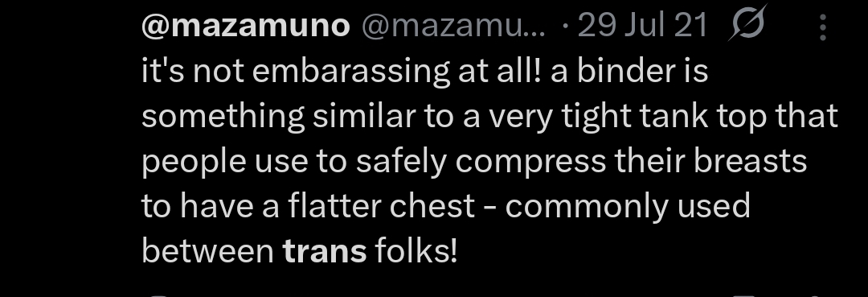Open the three-dot more options menu
The height and width of the screenshot is (297, 868).
pos(823,27)
